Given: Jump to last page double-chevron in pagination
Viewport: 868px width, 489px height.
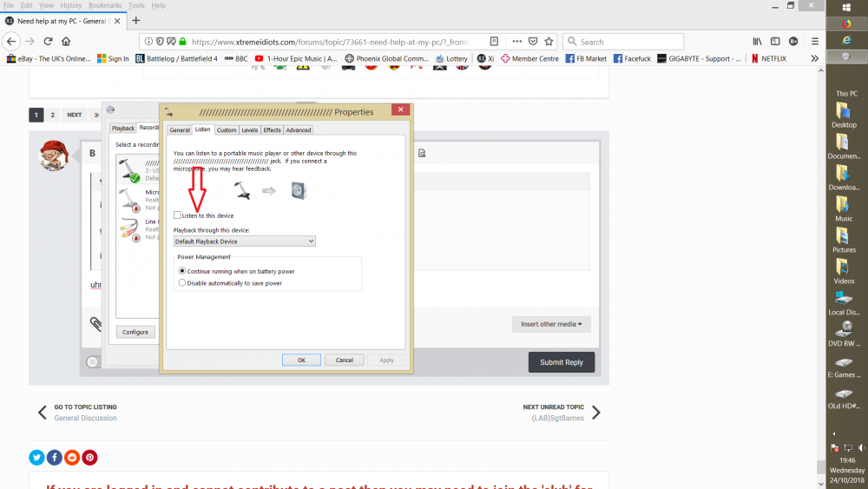Looking at the screenshot, I should (x=96, y=116).
